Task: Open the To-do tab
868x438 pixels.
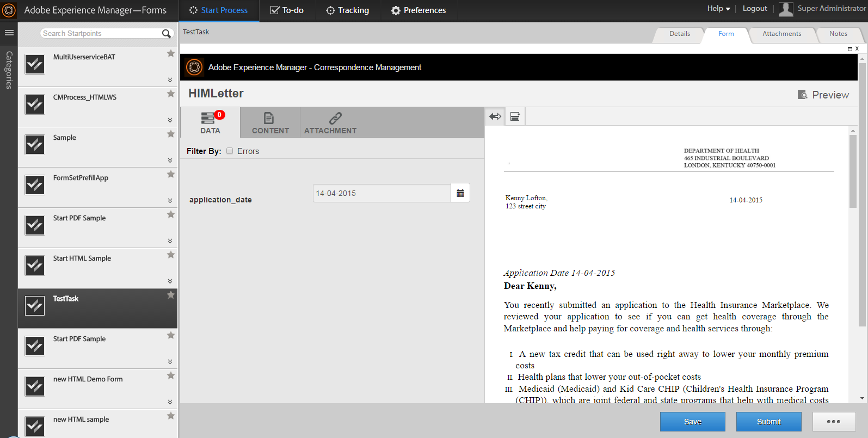Action: point(287,10)
